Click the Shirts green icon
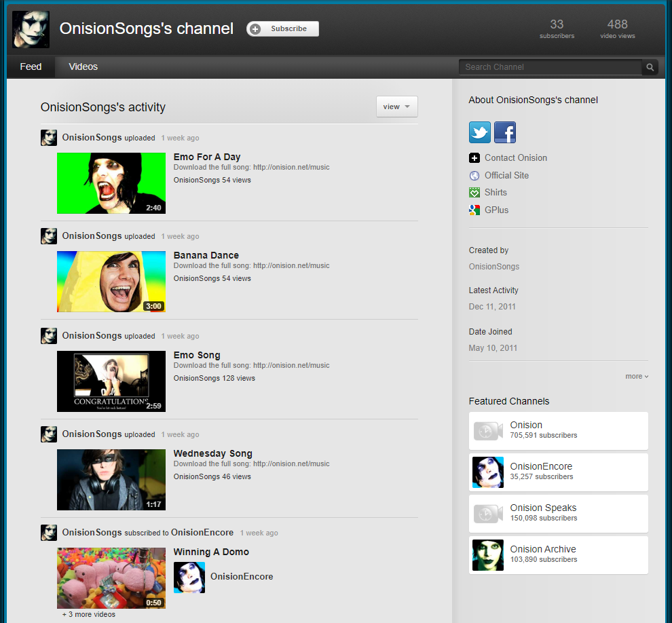672x623 pixels. (474, 193)
